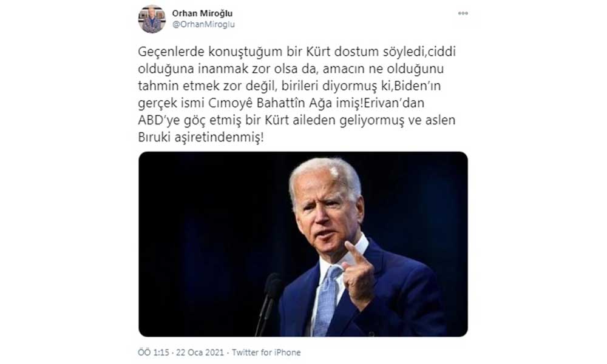This screenshot has height=364, width=607.
Task: Click the 22 Oca 2021 date
Action: pos(200,352)
